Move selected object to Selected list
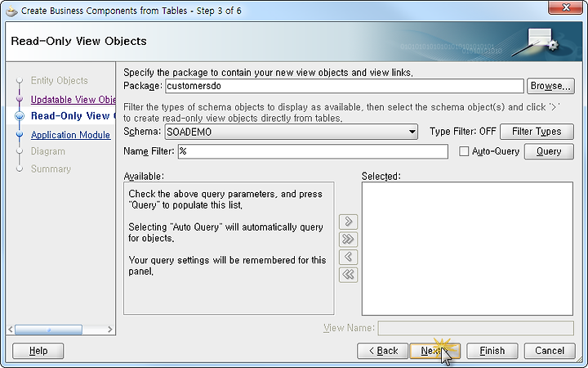The image size is (588, 368). (x=348, y=222)
